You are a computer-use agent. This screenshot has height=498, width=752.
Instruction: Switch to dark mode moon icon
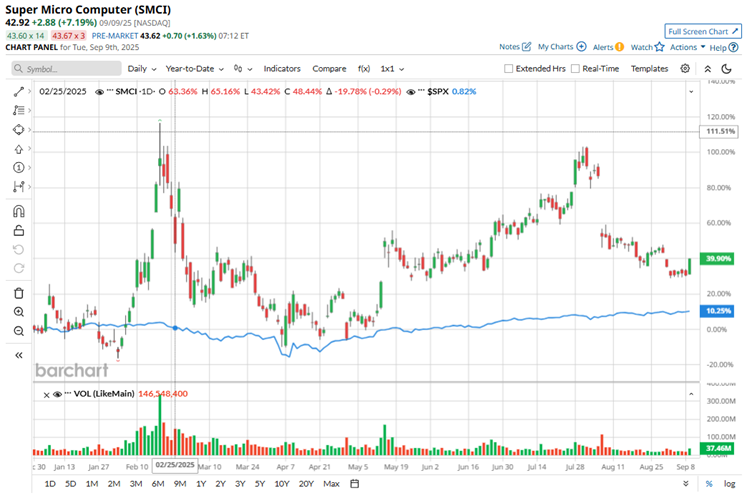pyautogui.click(x=727, y=69)
